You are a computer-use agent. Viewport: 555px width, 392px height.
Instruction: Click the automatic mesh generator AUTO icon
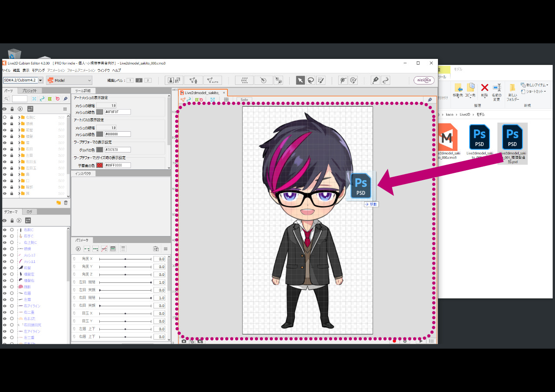[x=212, y=80]
